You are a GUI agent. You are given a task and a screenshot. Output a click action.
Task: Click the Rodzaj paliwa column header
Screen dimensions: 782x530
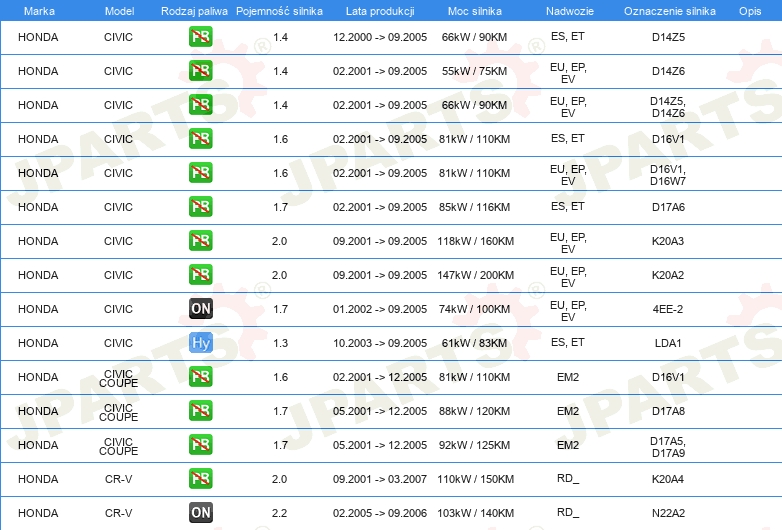[x=194, y=11]
